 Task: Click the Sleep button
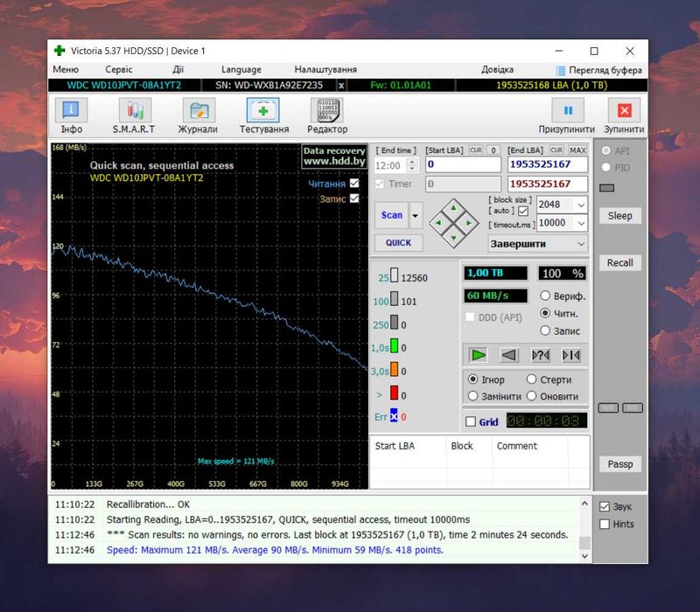(619, 216)
